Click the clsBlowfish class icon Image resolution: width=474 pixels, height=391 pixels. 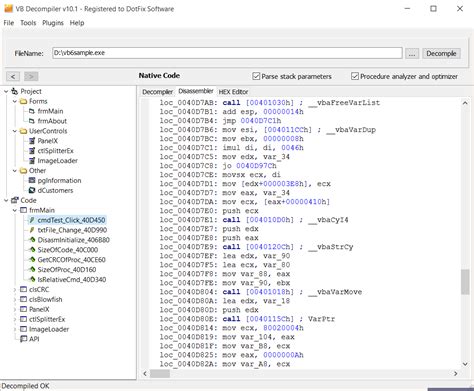[23, 299]
